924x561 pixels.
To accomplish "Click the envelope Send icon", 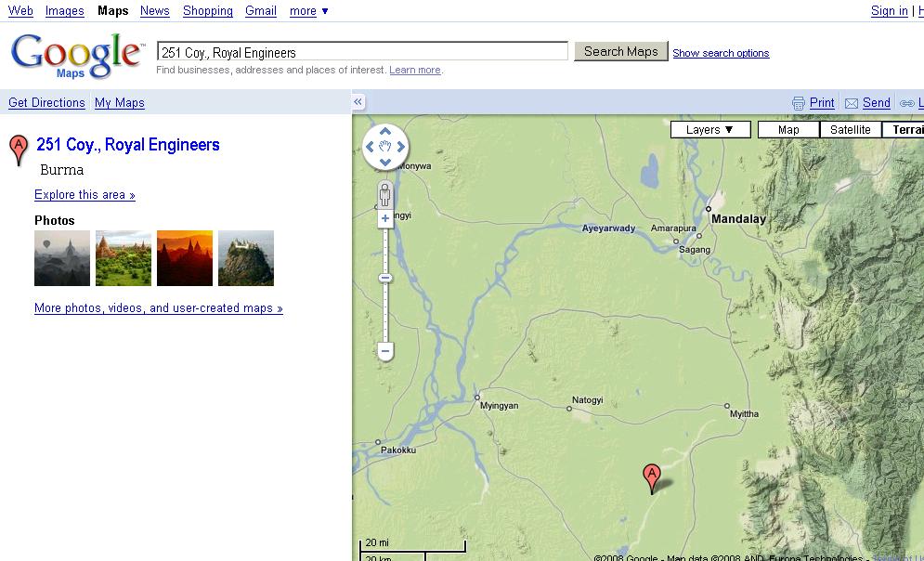I will [852, 103].
